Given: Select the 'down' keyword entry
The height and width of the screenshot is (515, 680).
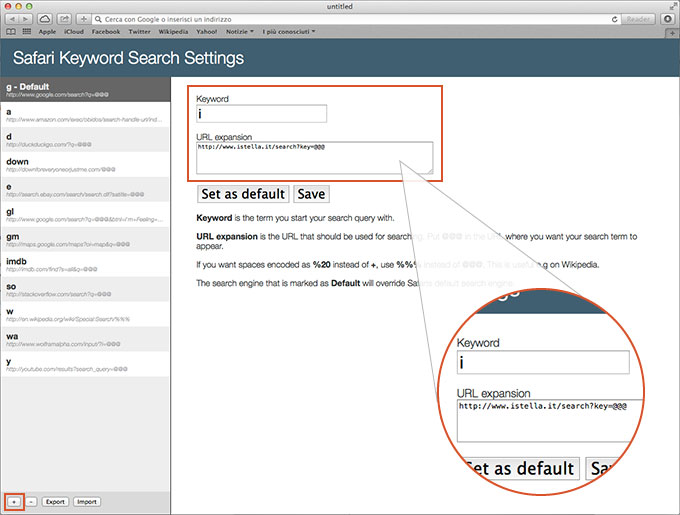Looking at the screenshot, I should (85, 164).
